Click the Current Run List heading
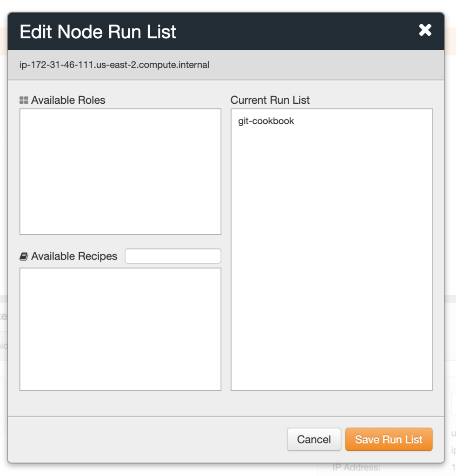This screenshot has width=456, height=476. coord(270,101)
